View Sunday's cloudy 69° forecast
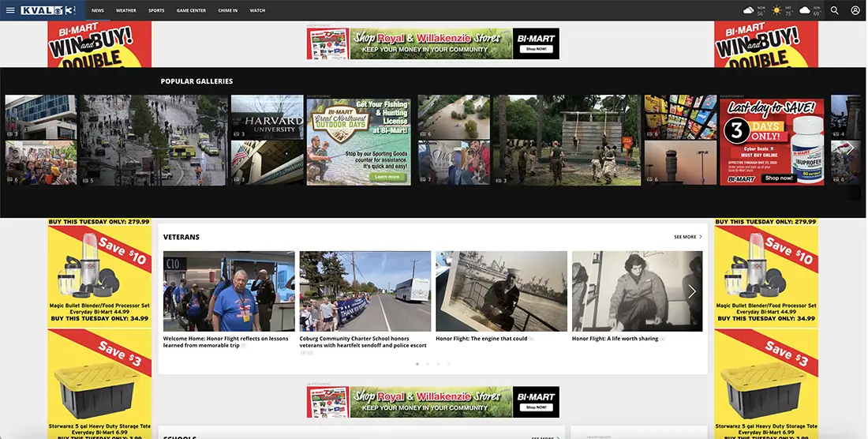Viewport: 868px width, 439px height. tap(810, 10)
